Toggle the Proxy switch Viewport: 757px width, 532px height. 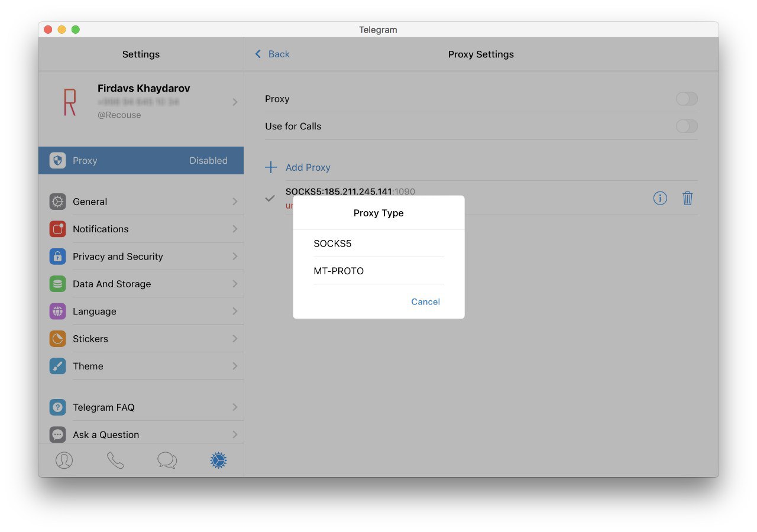687,99
